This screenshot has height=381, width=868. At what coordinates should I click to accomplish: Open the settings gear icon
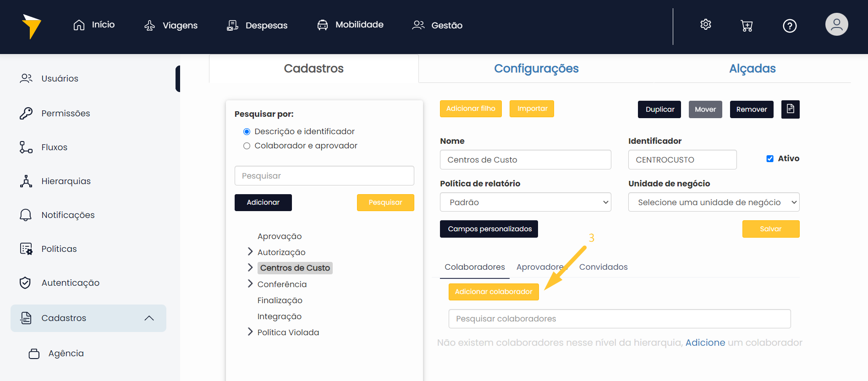(706, 25)
